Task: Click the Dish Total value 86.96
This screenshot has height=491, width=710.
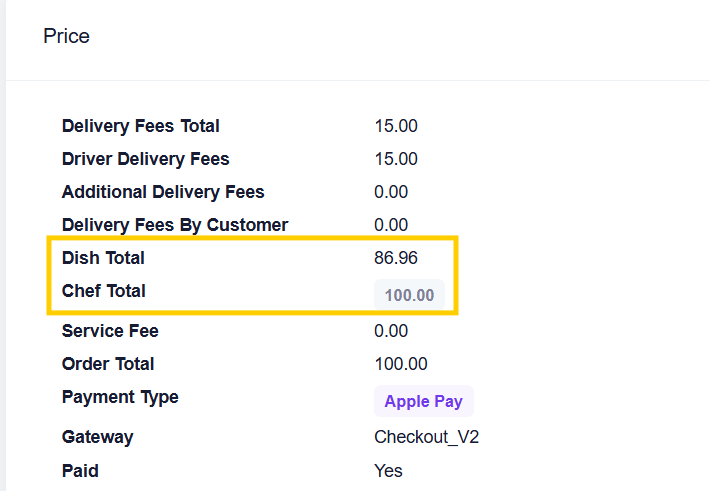Action: pyautogui.click(x=396, y=258)
